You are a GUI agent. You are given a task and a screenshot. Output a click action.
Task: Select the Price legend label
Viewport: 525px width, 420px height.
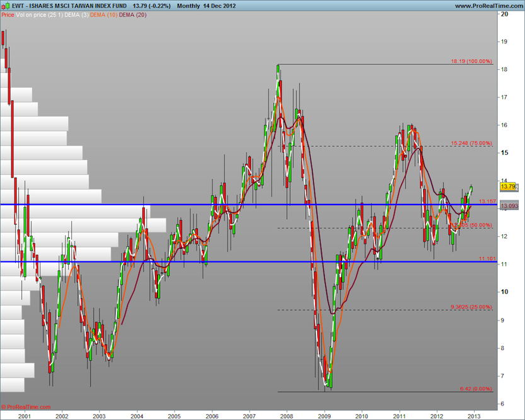(8, 14)
